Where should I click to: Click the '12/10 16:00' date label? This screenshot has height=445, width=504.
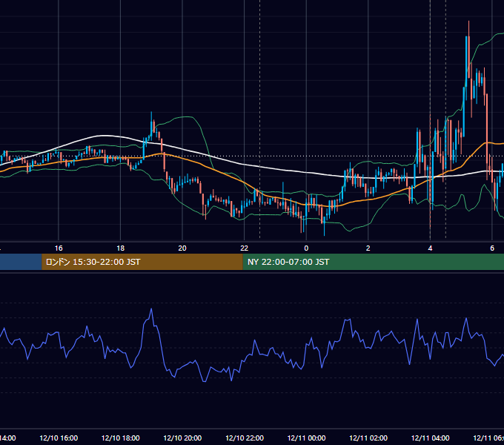click(x=59, y=438)
